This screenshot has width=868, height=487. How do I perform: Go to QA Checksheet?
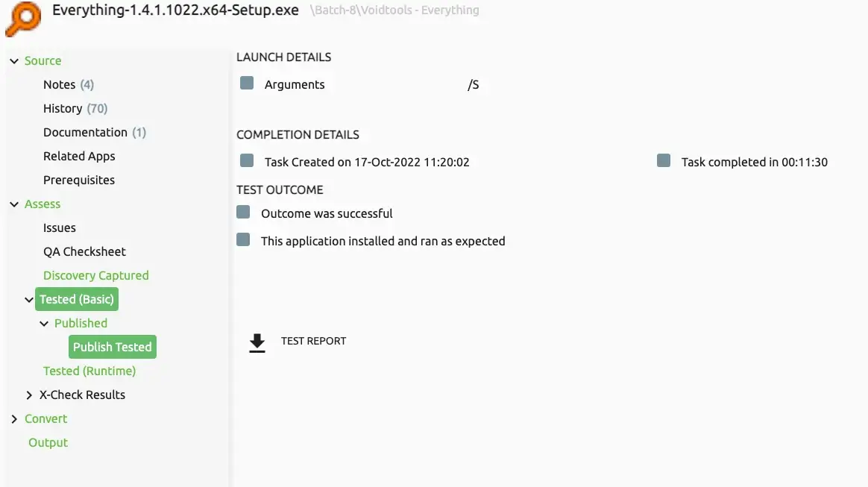pos(85,252)
